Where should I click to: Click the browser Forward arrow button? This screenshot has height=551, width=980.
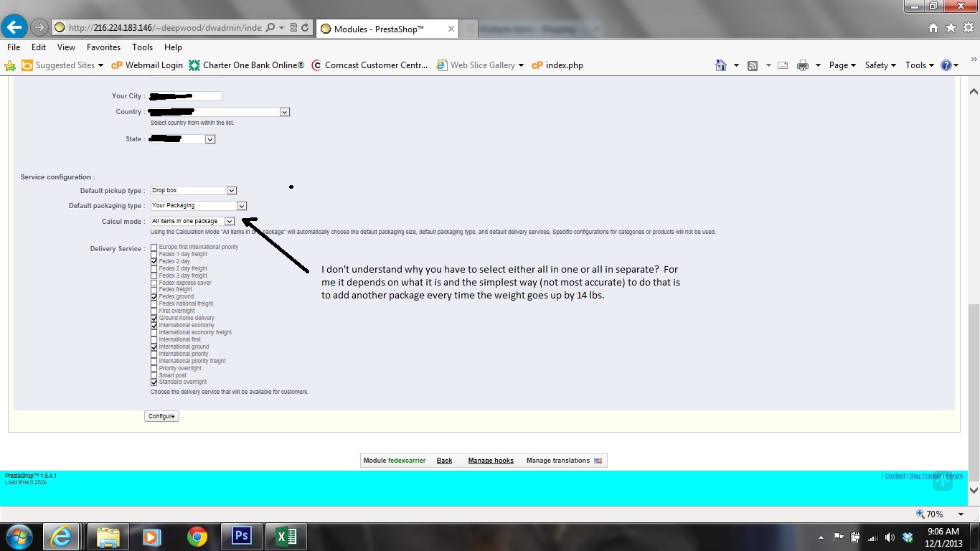39,28
